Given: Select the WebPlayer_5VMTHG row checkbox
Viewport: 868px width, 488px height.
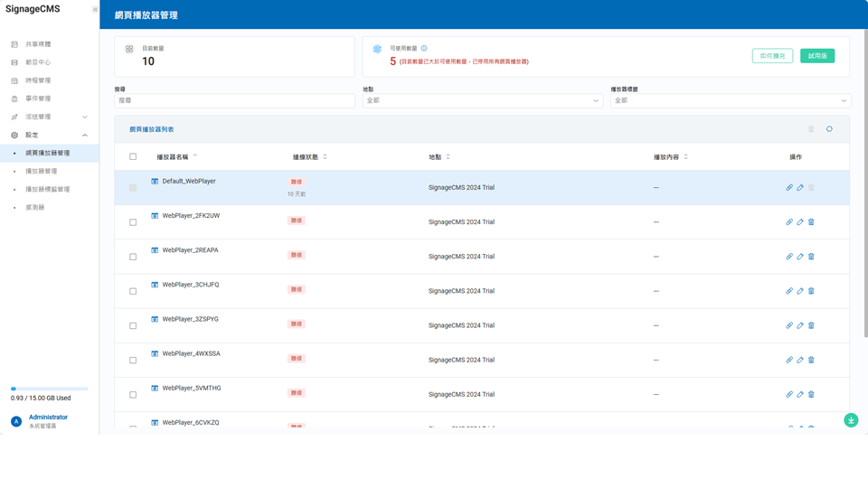Looking at the screenshot, I should pyautogui.click(x=133, y=395).
